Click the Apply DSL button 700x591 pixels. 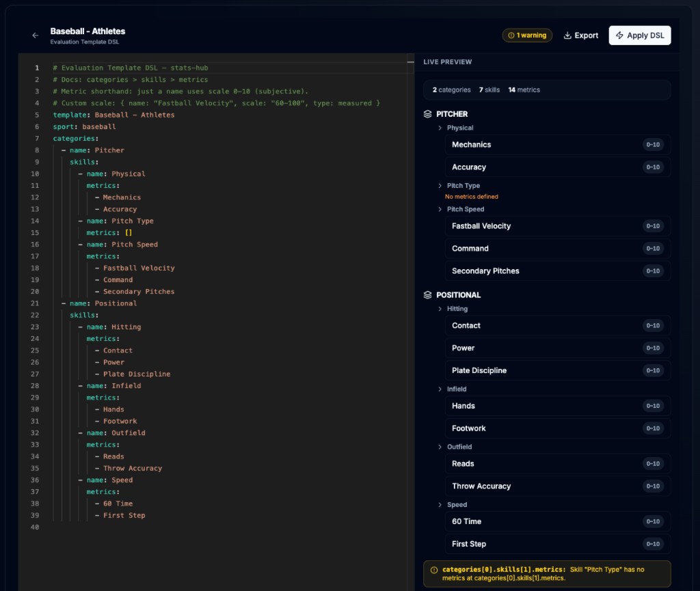point(640,36)
